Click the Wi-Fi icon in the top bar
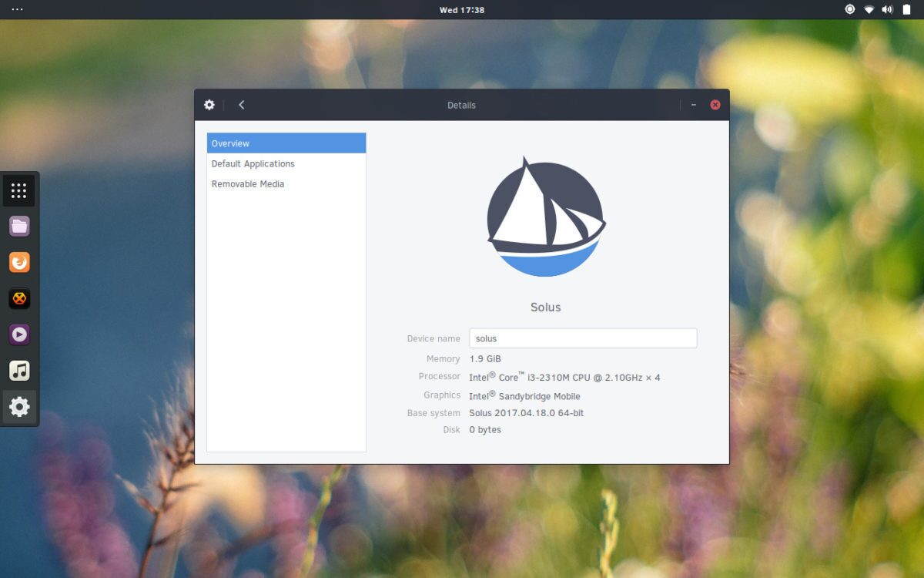Image resolution: width=924 pixels, height=578 pixels. click(x=869, y=9)
